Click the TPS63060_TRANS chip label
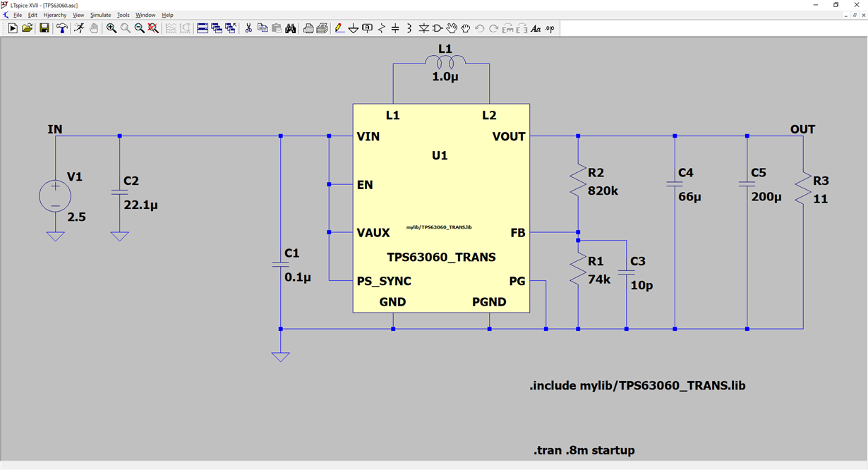The height and width of the screenshot is (470, 868). [441, 257]
